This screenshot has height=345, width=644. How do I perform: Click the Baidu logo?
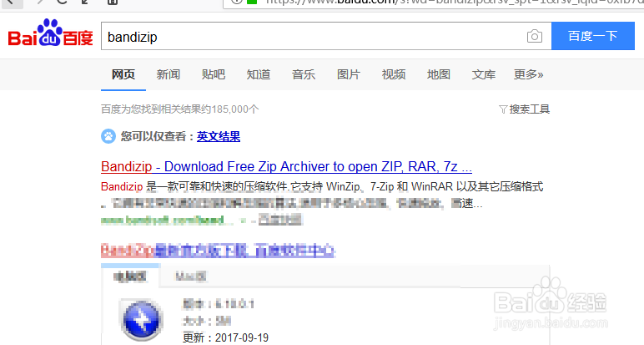point(50,33)
